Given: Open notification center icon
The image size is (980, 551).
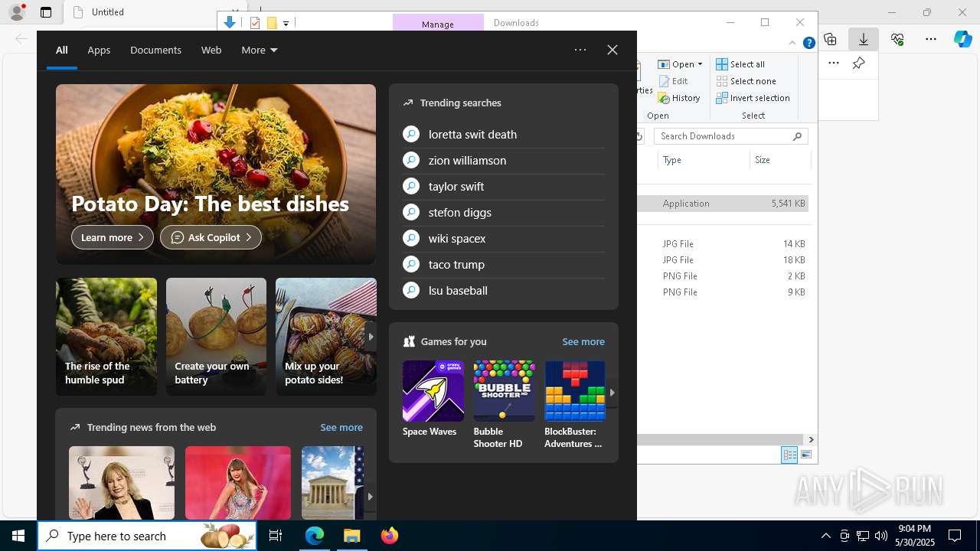Looking at the screenshot, I should click(x=955, y=536).
